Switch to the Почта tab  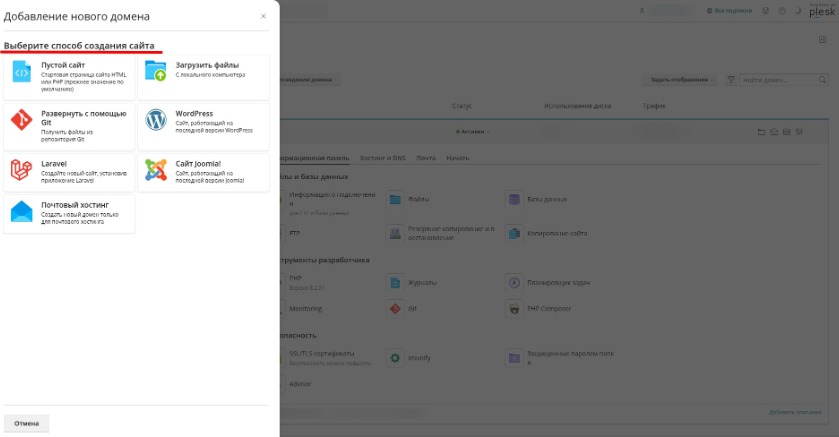[x=426, y=158]
